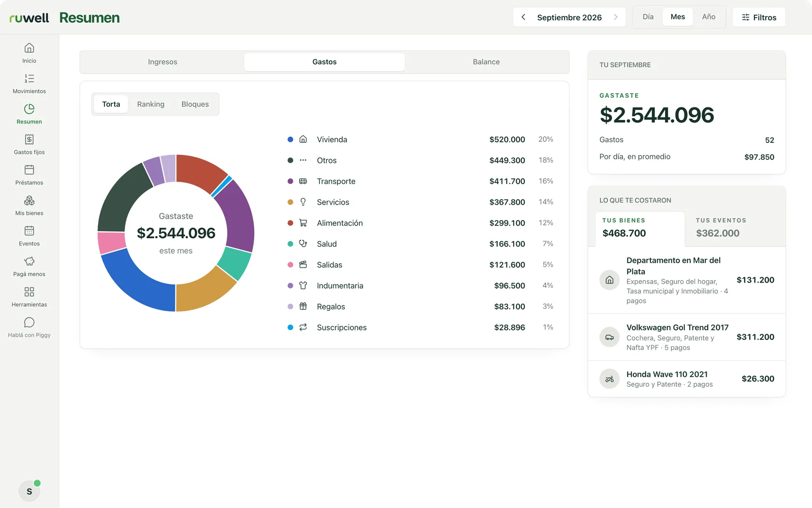Open the S user avatar

pos(29,492)
